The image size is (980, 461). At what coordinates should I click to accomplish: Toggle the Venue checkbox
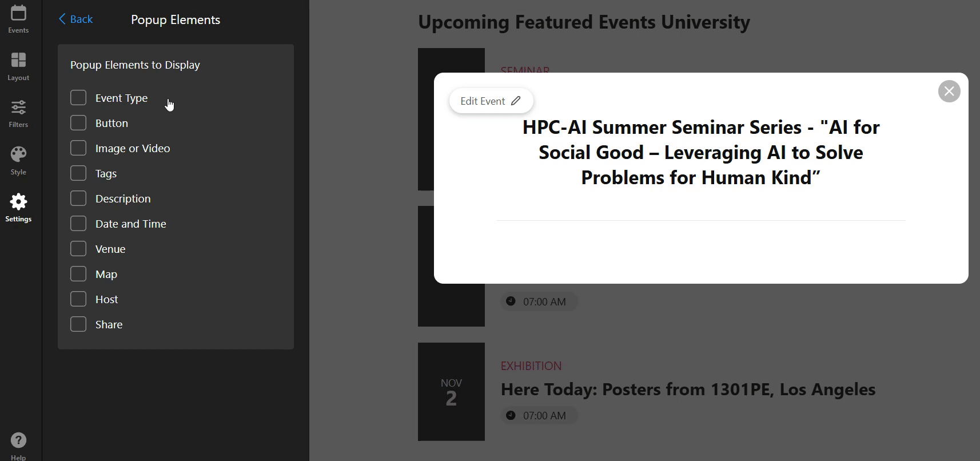pyautogui.click(x=78, y=249)
